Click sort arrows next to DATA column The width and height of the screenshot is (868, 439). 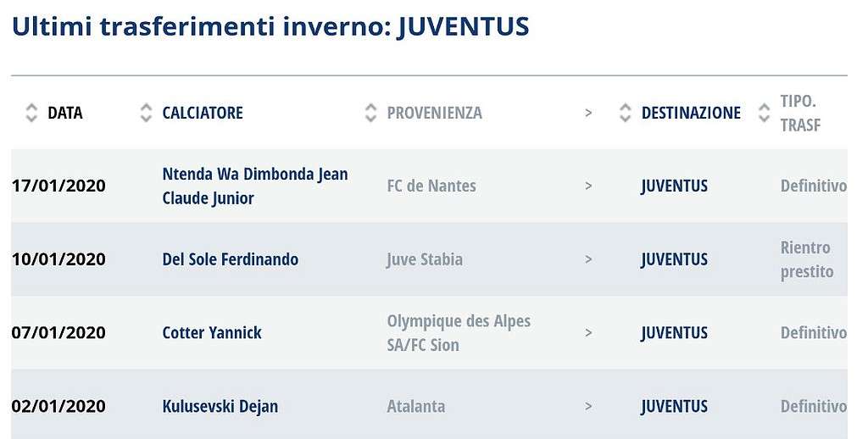click(31, 113)
